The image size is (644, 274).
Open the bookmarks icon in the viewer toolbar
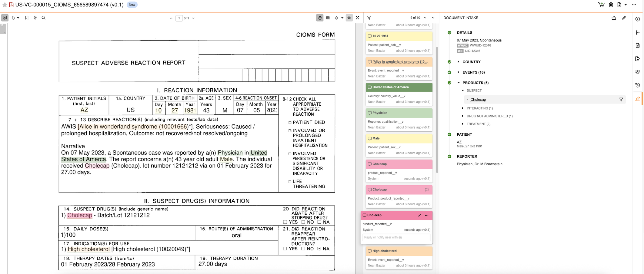(x=27, y=18)
